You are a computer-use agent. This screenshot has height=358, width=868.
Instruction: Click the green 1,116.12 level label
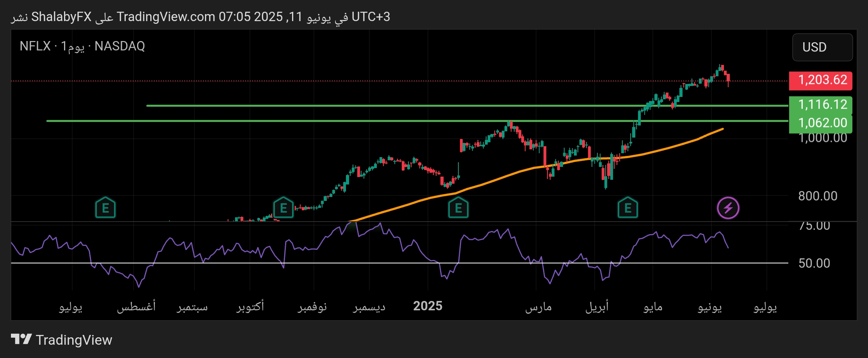821,105
